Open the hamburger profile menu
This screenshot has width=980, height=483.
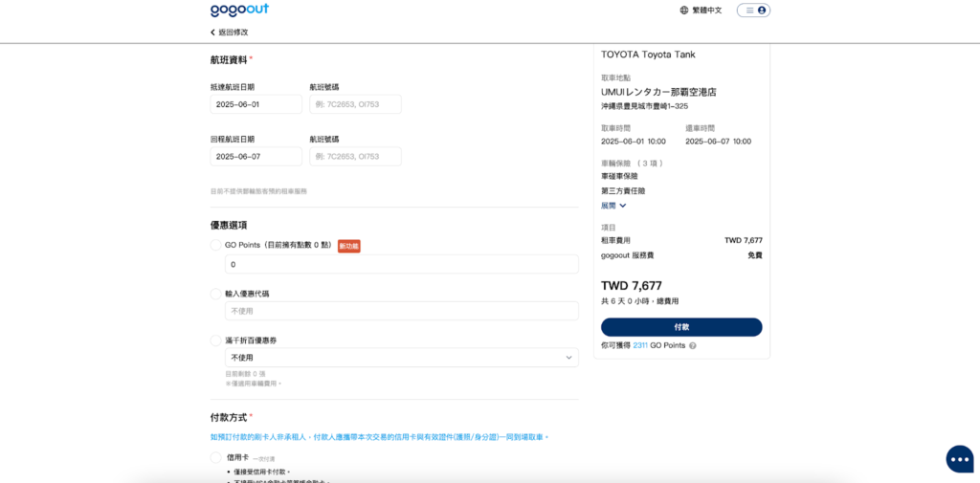[x=753, y=10]
